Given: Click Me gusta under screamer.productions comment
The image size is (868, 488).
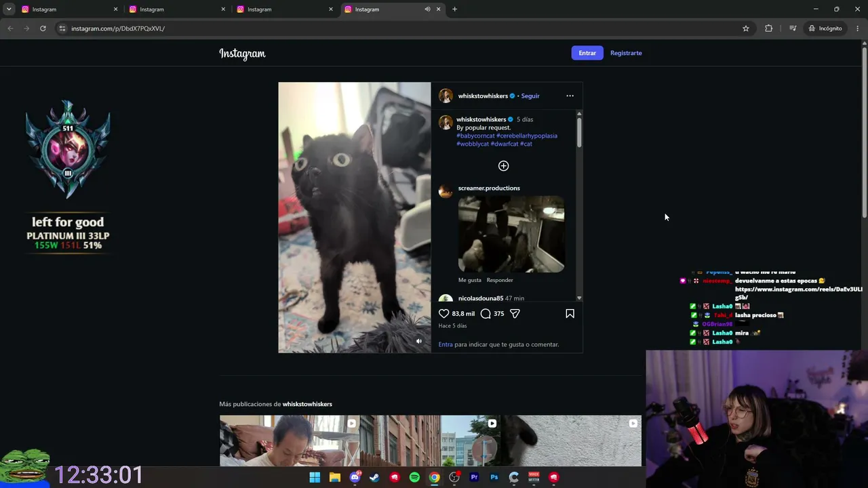Looking at the screenshot, I should point(470,280).
